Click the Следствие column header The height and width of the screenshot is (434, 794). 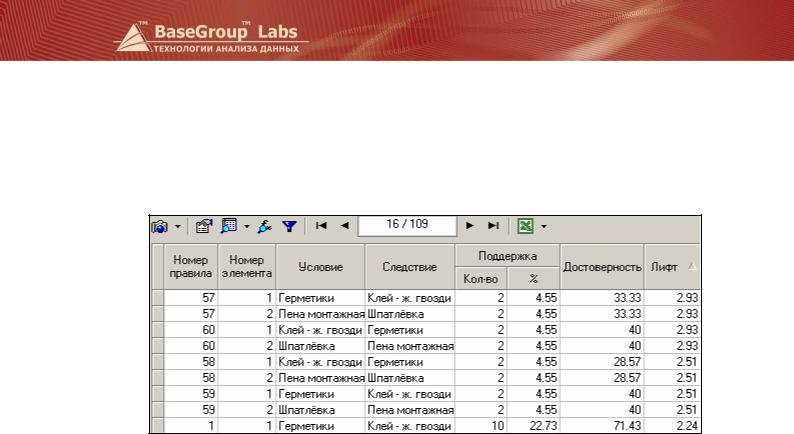[x=410, y=267]
